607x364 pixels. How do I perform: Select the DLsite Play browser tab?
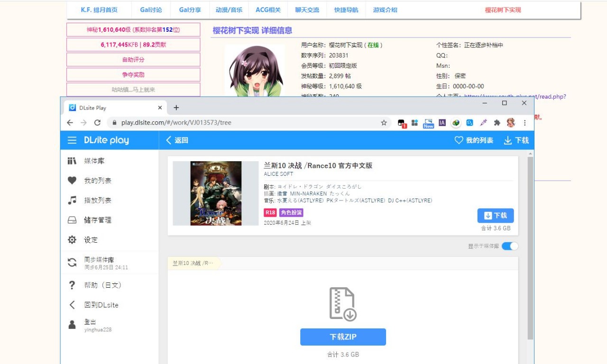(x=115, y=108)
